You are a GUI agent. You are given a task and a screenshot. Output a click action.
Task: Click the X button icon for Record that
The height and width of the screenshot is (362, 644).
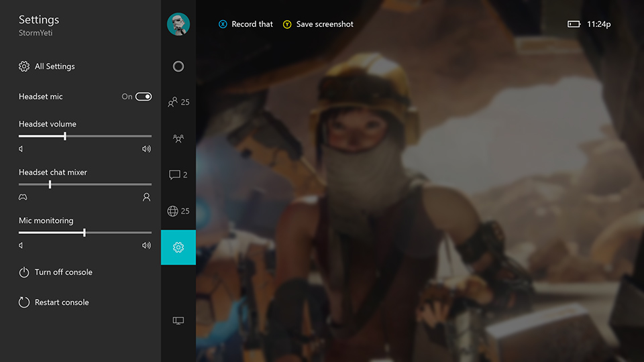[223, 24]
